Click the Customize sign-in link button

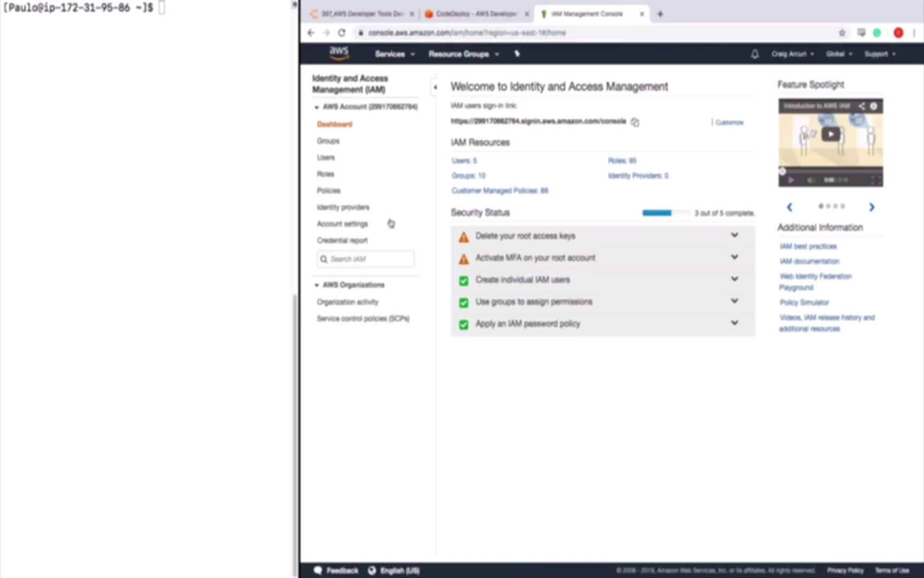pos(729,123)
